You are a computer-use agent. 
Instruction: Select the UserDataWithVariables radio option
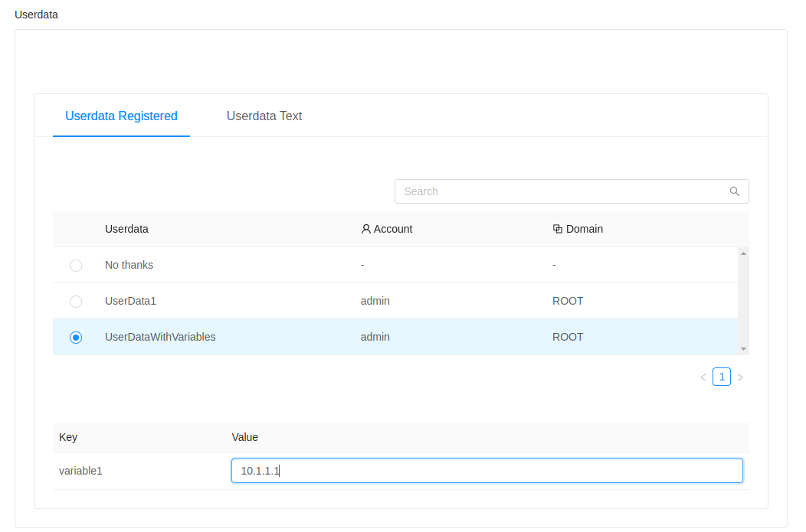click(x=76, y=338)
